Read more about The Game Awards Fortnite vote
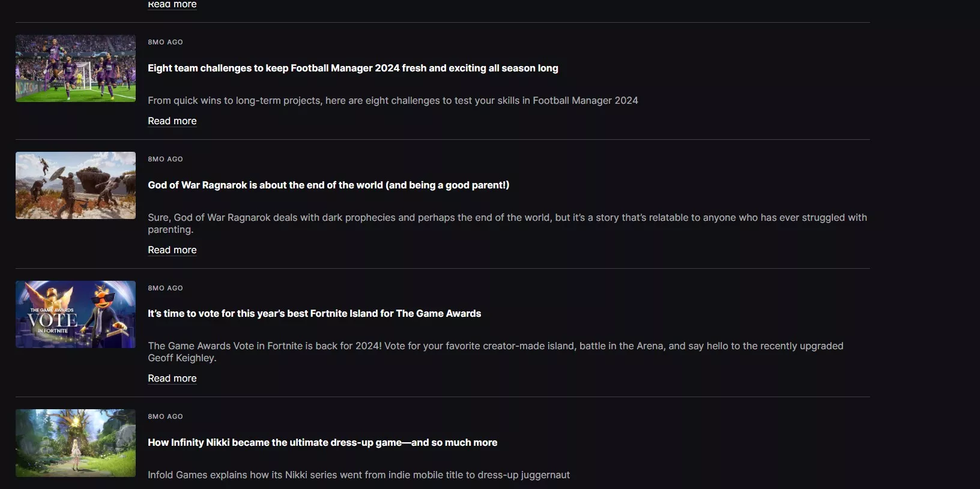 tap(172, 379)
